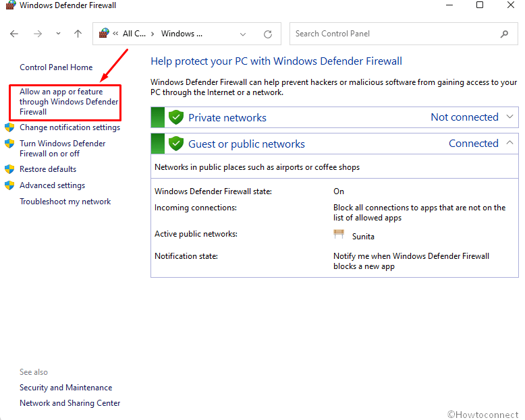Open Advanced settings
525x420 pixels.
pyautogui.click(x=52, y=185)
